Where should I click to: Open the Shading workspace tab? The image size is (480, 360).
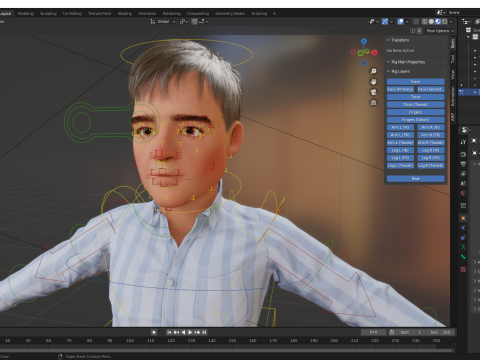point(125,14)
